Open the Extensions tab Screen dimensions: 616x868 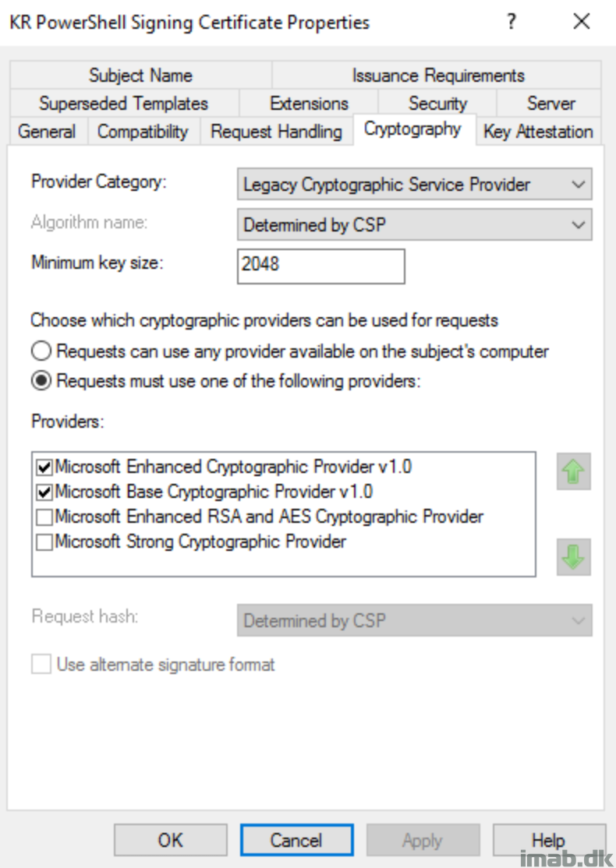coord(309,103)
